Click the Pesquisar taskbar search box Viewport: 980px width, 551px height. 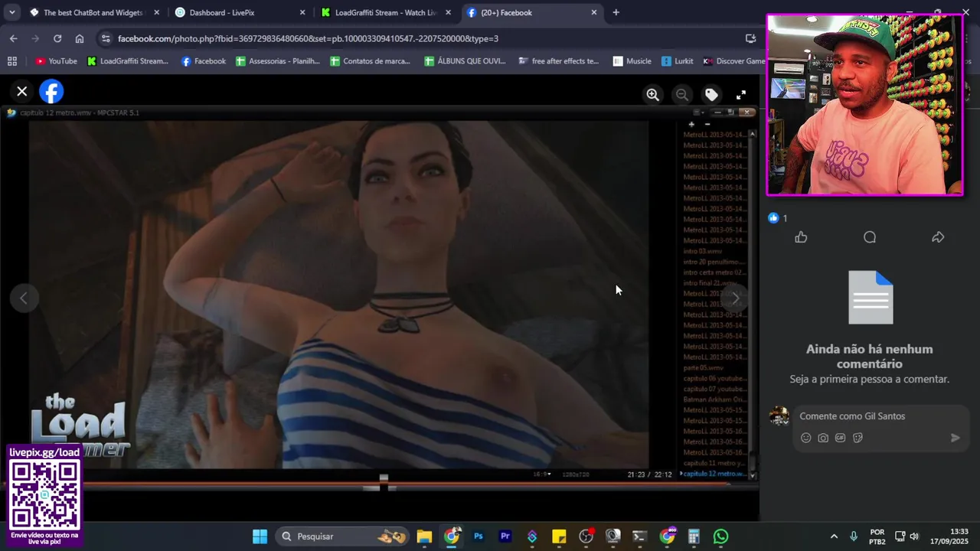point(343,536)
